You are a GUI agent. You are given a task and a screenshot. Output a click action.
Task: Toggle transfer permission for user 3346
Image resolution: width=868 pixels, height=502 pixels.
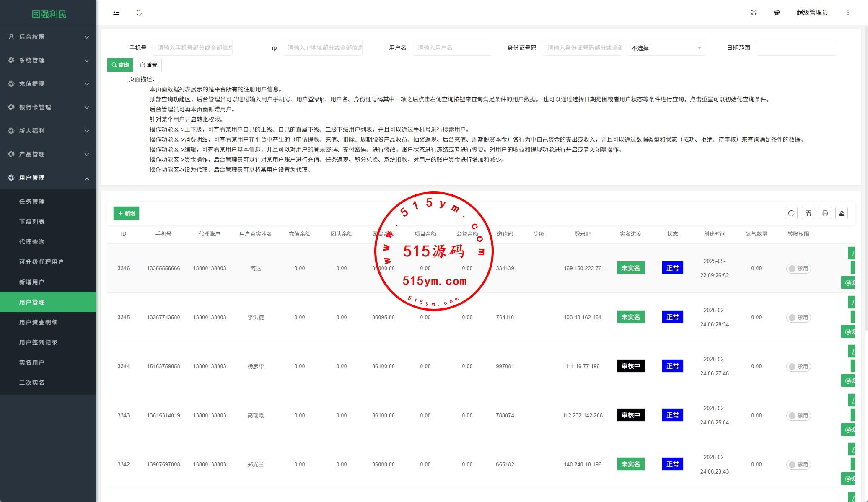point(798,269)
